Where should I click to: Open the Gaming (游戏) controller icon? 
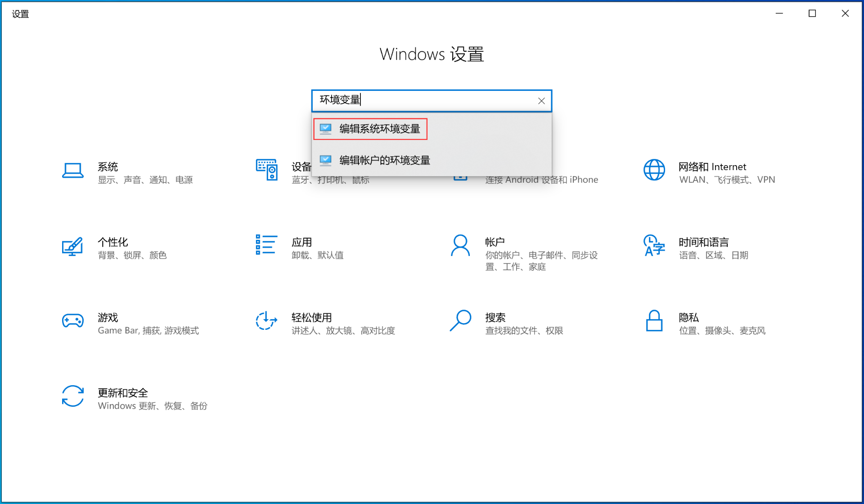72,321
